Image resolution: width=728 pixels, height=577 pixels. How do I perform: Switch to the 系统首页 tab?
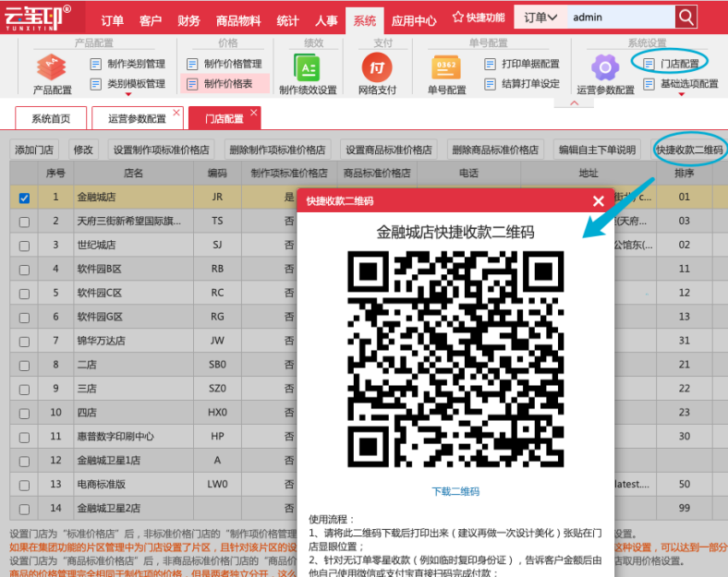click(51, 119)
